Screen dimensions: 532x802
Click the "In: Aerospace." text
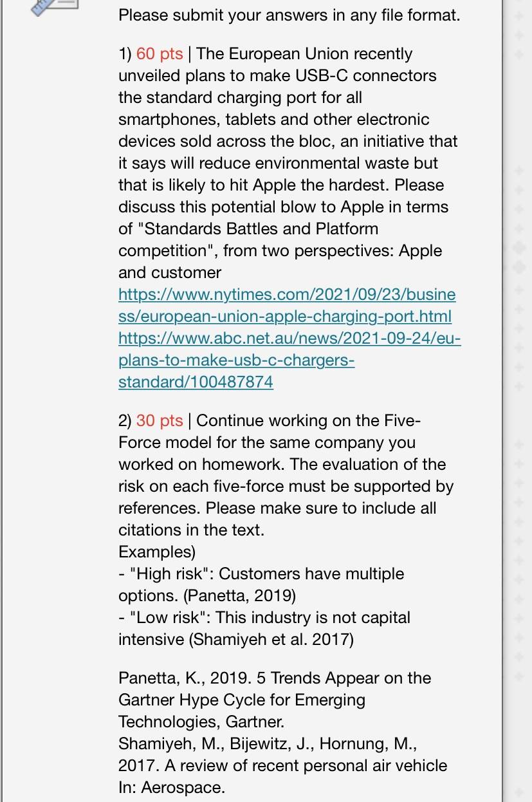point(172,788)
